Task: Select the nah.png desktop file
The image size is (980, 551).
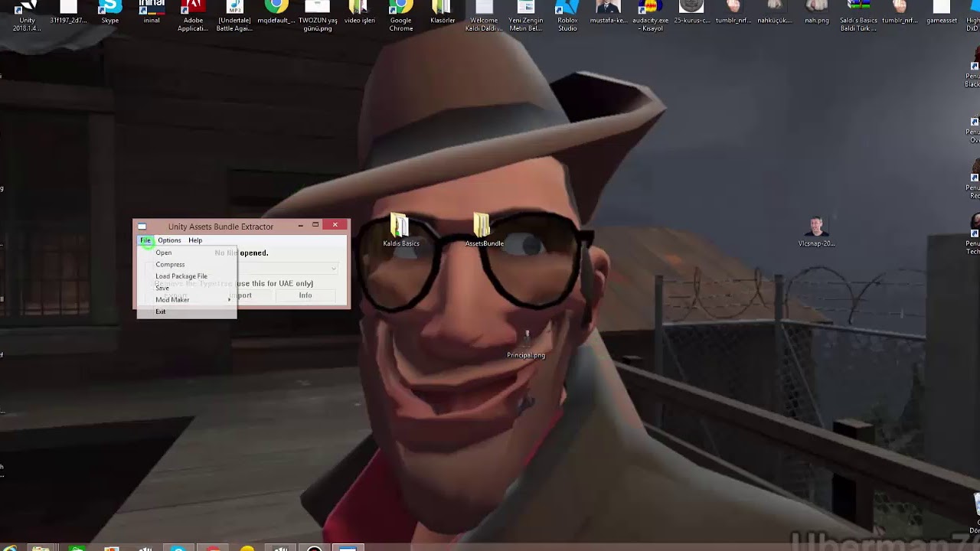Action: coord(817,12)
